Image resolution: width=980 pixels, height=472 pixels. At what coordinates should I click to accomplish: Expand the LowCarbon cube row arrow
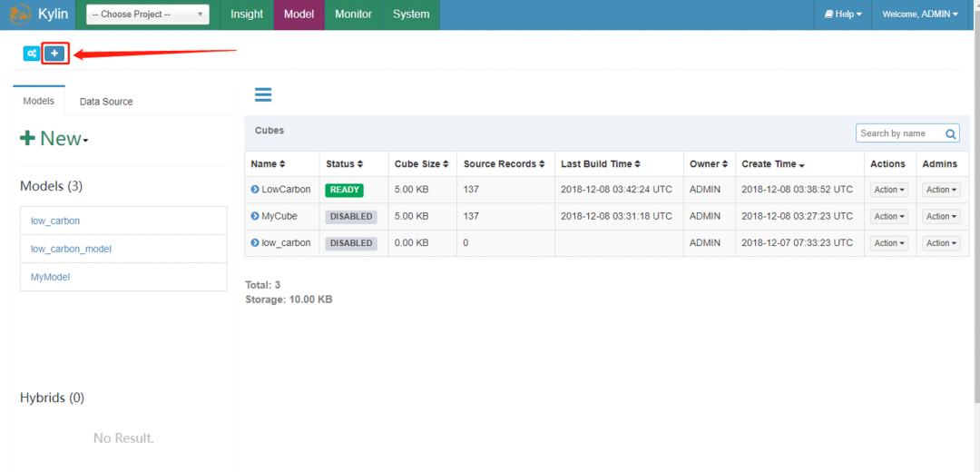tap(254, 190)
